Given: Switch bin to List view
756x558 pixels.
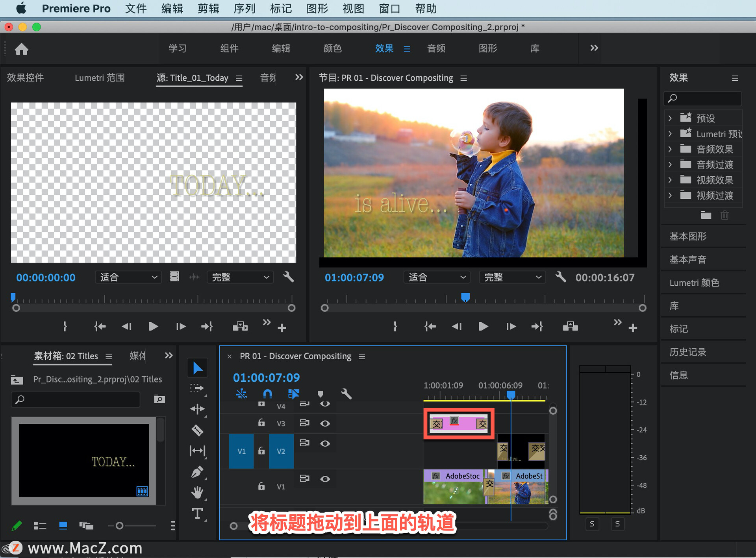Looking at the screenshot, I should pos(40,525).
